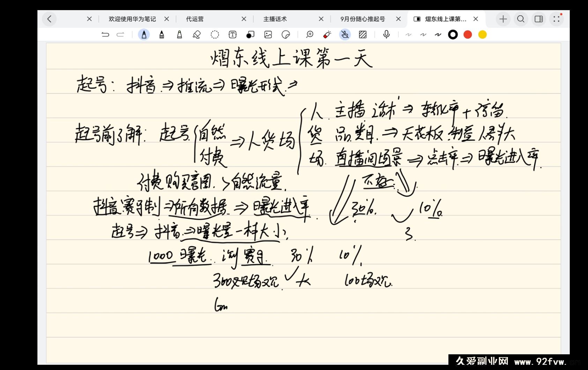The image size is (588, 370).
Task: Toggle finger-touch drawing mode
Action: pos(345,35)
